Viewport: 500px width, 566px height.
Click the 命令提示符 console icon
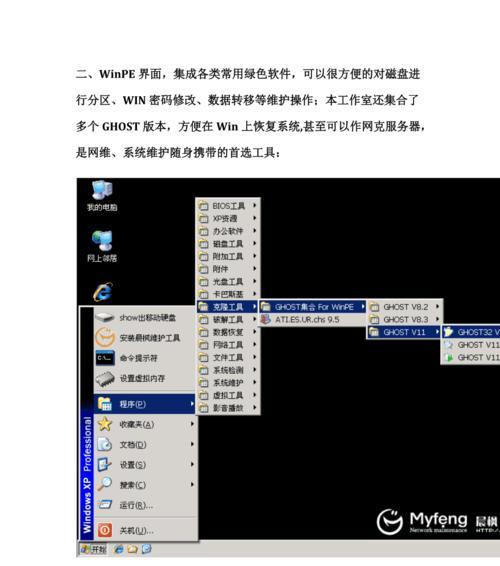(x=105, y=358)
